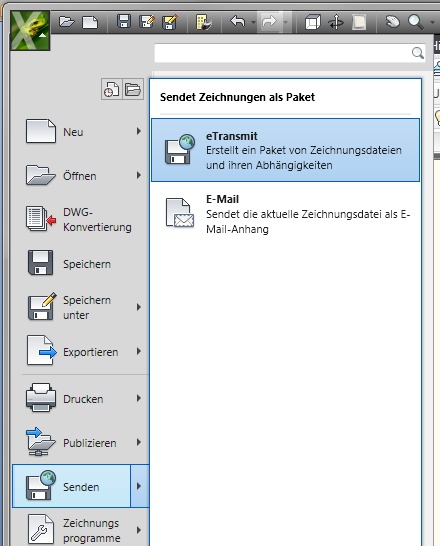The image size is (440, 546).
Task: Click the command search input field
Action: (x=290, y=53)
